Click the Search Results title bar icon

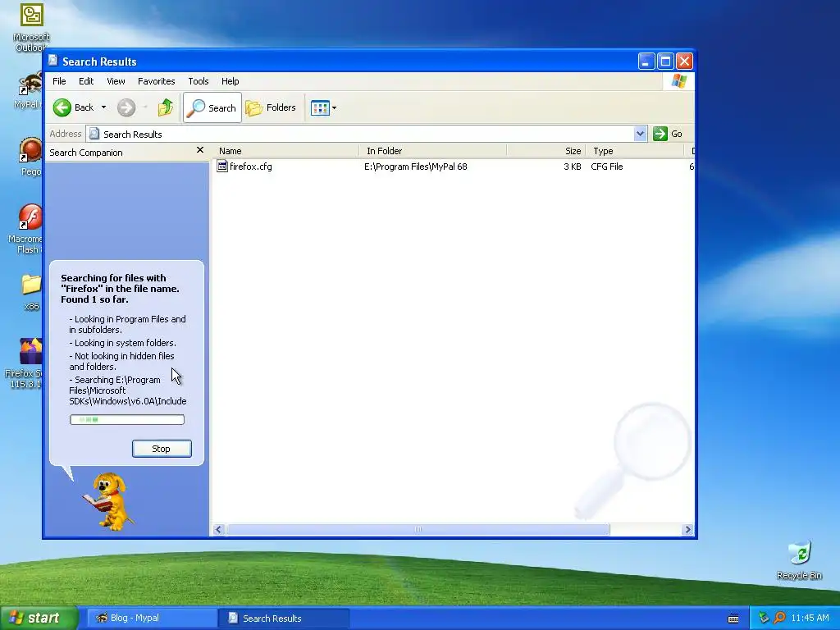pos(52,61)
